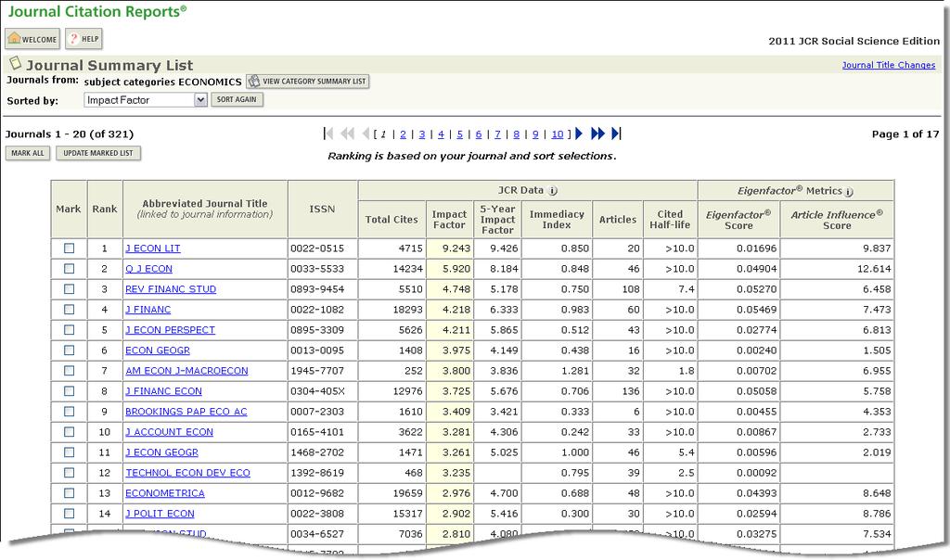
Task: Open Q J ECON journal link
Action: click(x=148, y=269)
